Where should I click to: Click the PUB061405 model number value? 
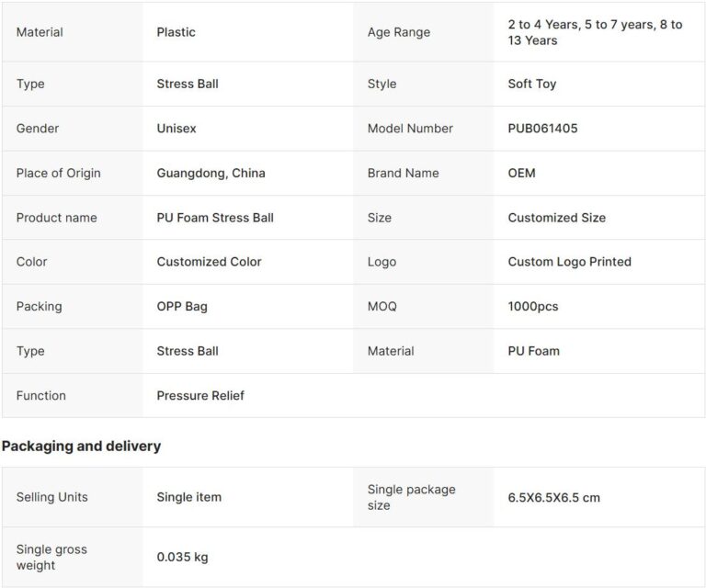click(542, 129)
